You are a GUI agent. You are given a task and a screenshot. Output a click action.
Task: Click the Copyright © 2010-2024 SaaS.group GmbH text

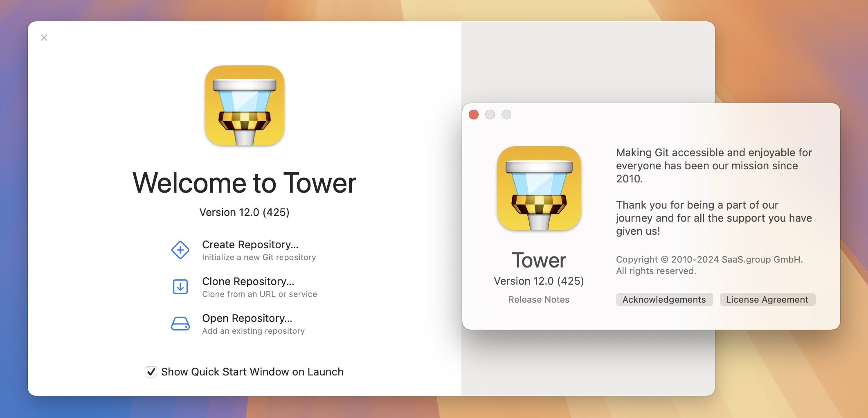709,259
